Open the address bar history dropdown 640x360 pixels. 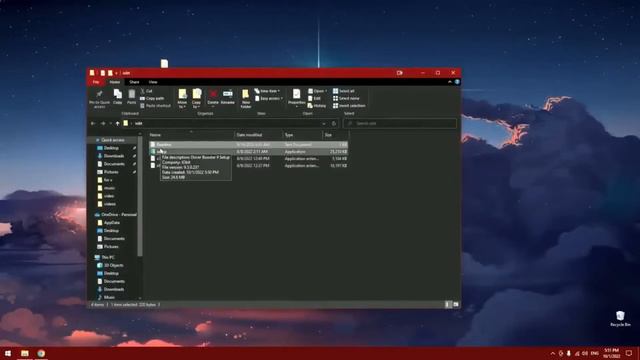(x=324, y=123)
